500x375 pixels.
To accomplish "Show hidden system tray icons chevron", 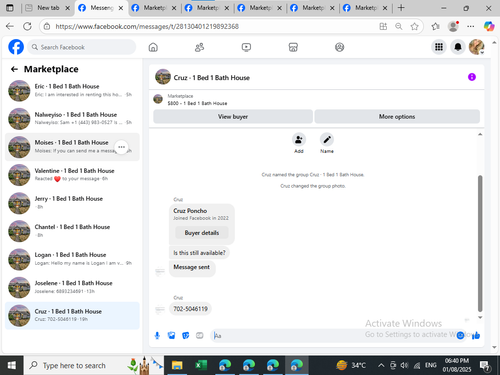I will pyautogui.click(x=381, y=365).
